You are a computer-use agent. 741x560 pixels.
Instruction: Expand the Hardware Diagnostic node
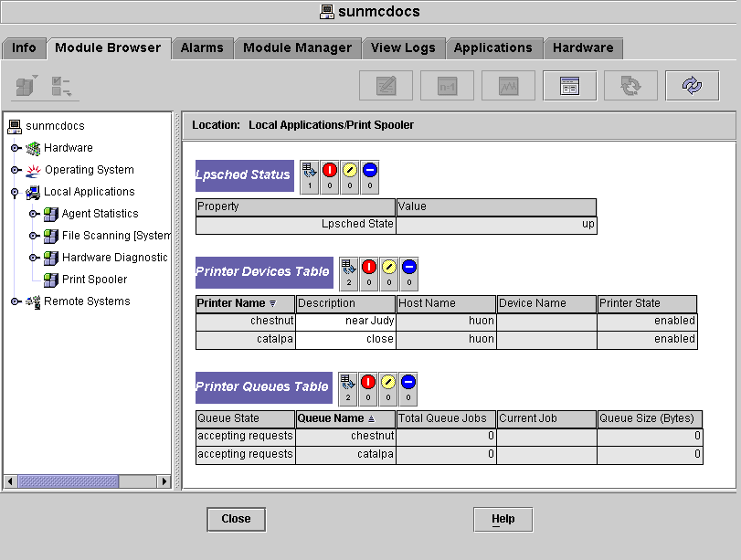(34, 258)
